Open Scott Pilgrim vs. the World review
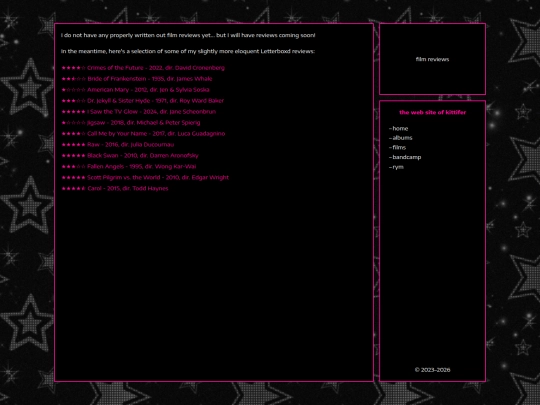This screenshot has width=540, height=405. point(145,178)
